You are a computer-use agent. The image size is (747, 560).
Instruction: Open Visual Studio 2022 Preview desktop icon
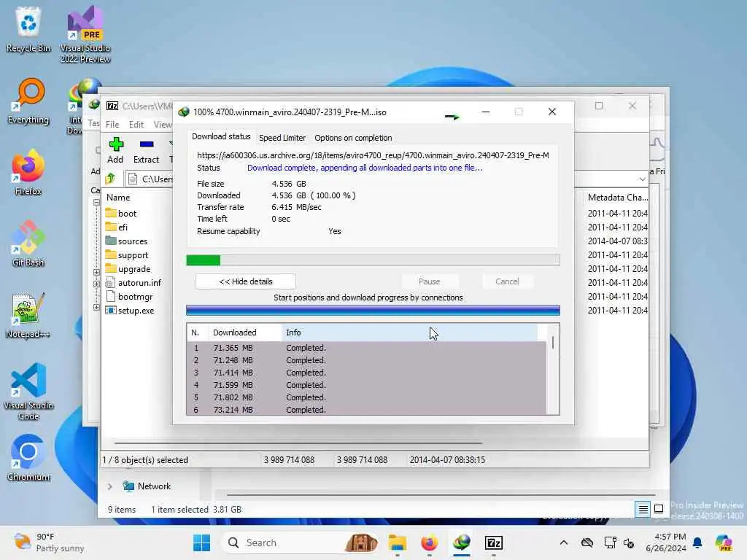tap(85, 34)
